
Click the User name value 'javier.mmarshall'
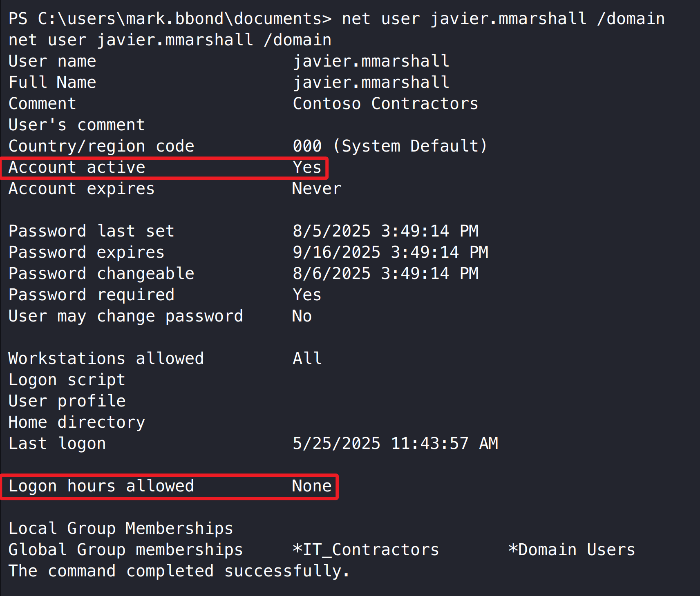(x=371, y=61)
